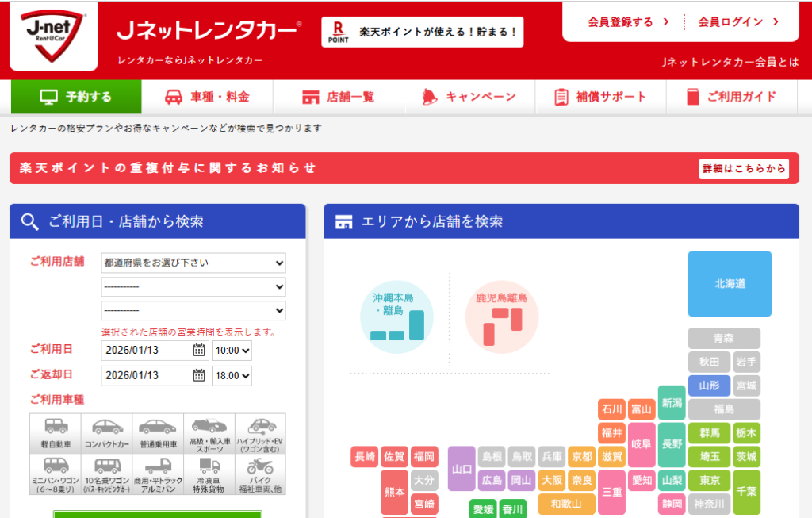
Task: Switch to the キャンペーン navigation tab
Action: click(x=469, y=97)
